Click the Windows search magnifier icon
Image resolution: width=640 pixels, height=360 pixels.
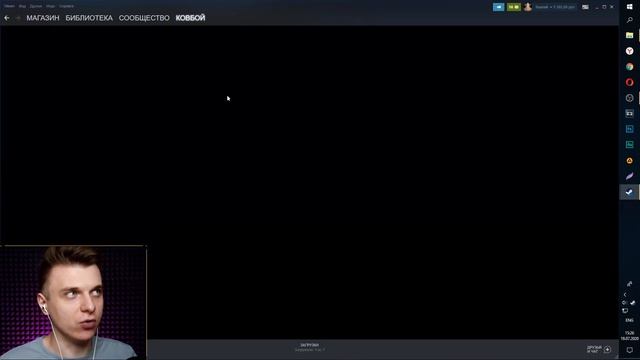pyautogui.click(x=629, y=20)
